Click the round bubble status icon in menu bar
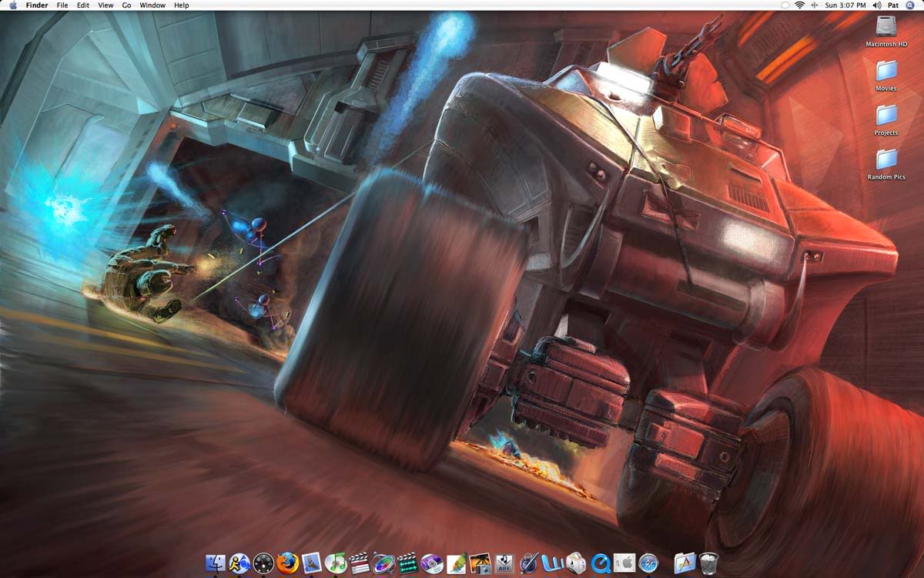 (785, 5)
